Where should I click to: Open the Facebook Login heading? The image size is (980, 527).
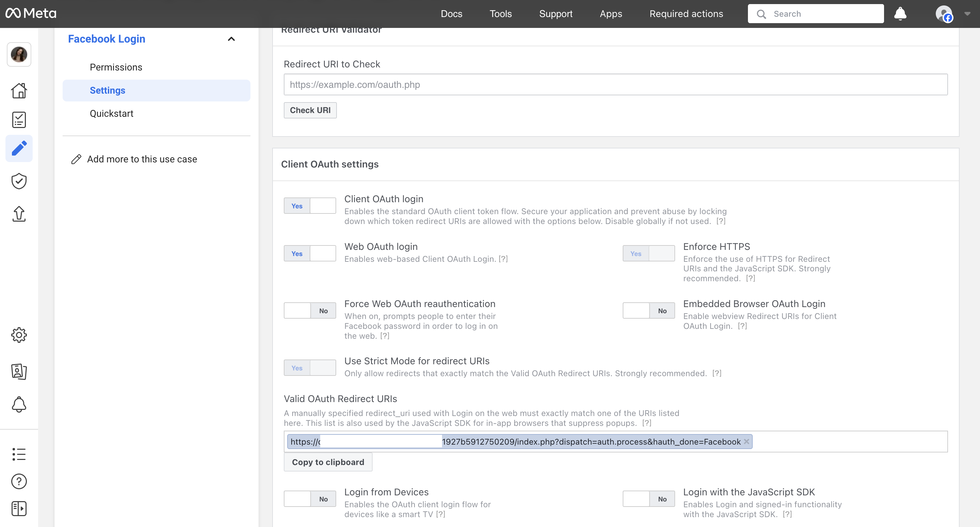click(x=107, y=39)
